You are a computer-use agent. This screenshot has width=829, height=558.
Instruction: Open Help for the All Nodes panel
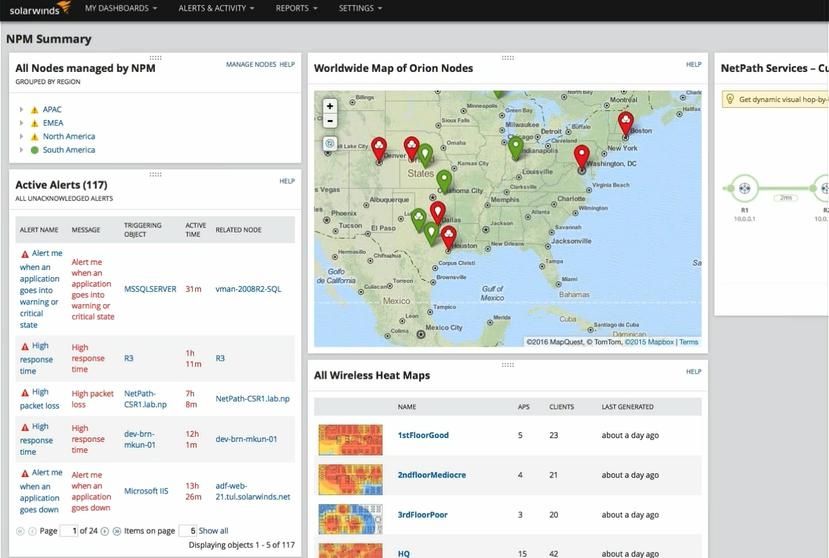[x=287, y=65]
